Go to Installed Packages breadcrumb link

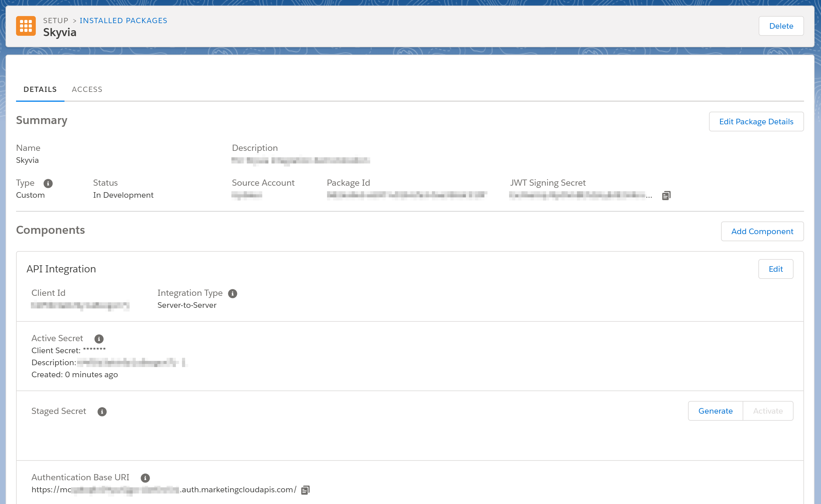(x=123, y=21)
